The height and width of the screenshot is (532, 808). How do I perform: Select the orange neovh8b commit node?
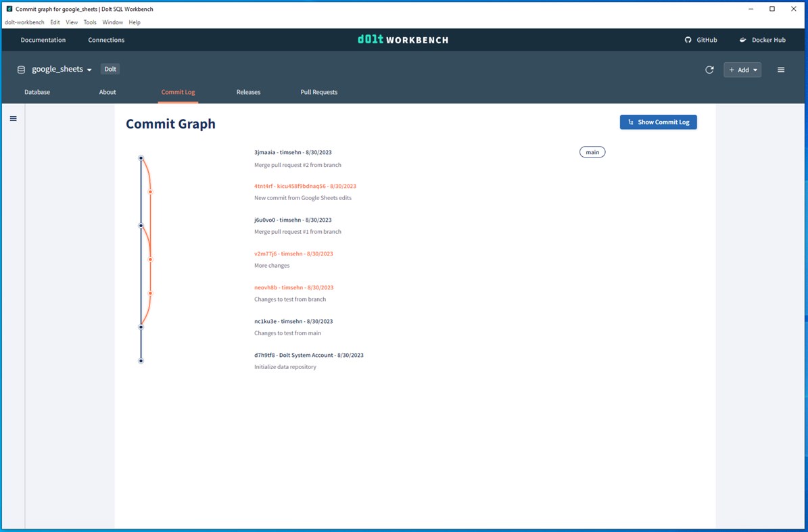tap(151, 293)
